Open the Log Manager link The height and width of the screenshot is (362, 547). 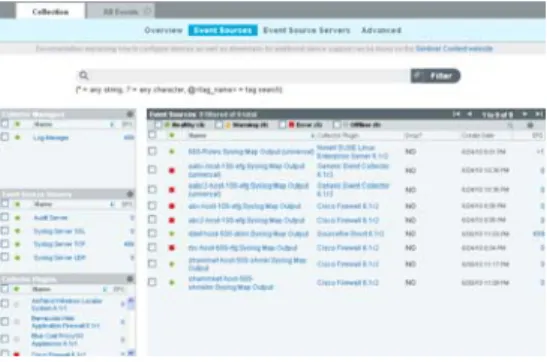coord(51,138)
